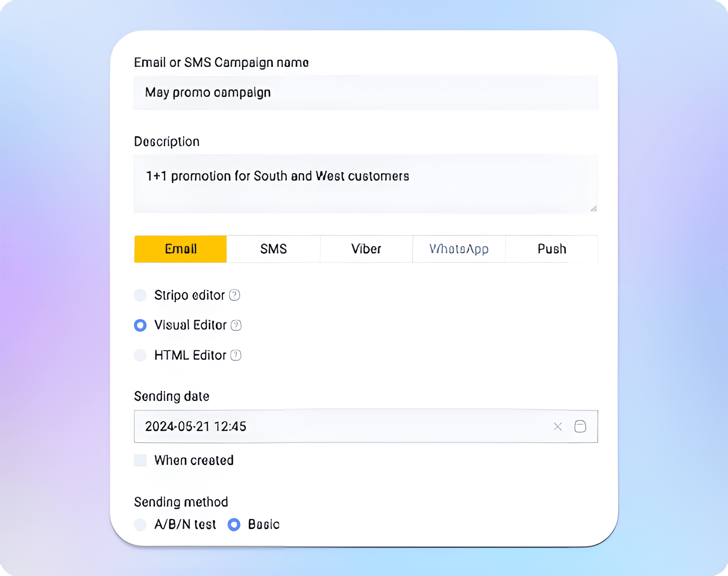Screen dimensions: 728x576
Task: Choose the HTML Editor radio option
Action: pyautogui.click(x=140, y=355)
